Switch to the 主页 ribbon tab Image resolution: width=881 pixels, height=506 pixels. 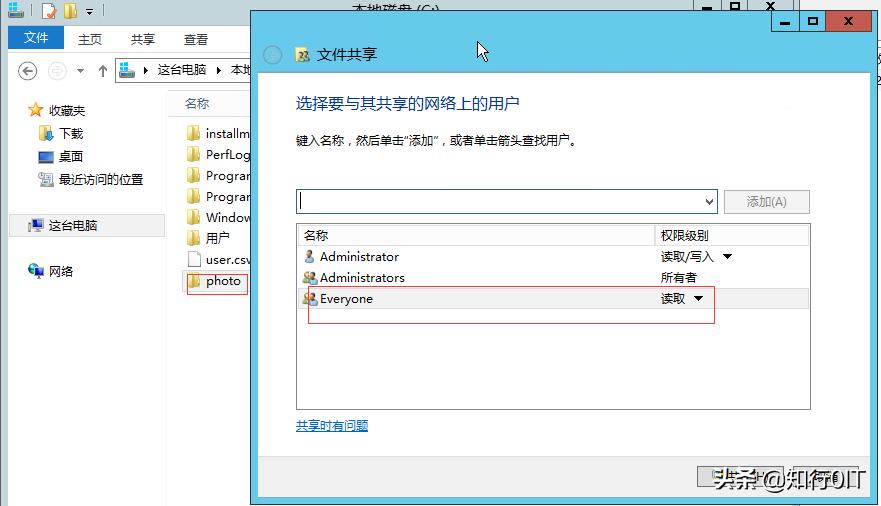(x=90, y=39)
